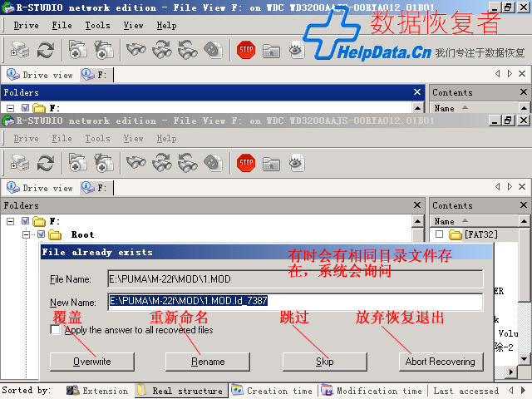Viewport: 532px width, 399px height.
Task: Click Recover icon in front window toolbar
Action: pyautogui.click(x=78, y=163)
